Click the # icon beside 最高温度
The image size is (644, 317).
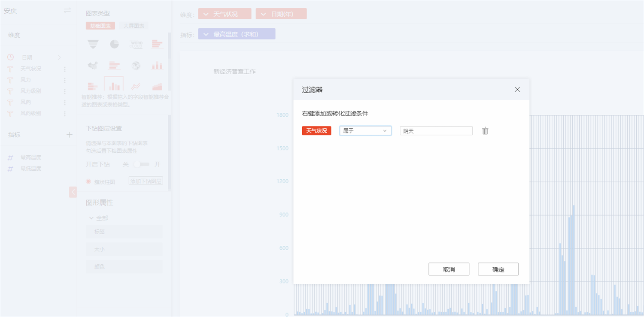click(x=10, y=157)
